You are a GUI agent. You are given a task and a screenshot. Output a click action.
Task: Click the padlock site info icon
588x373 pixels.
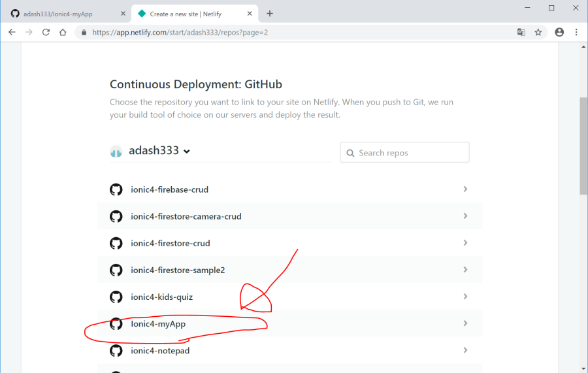pos(83,32)
